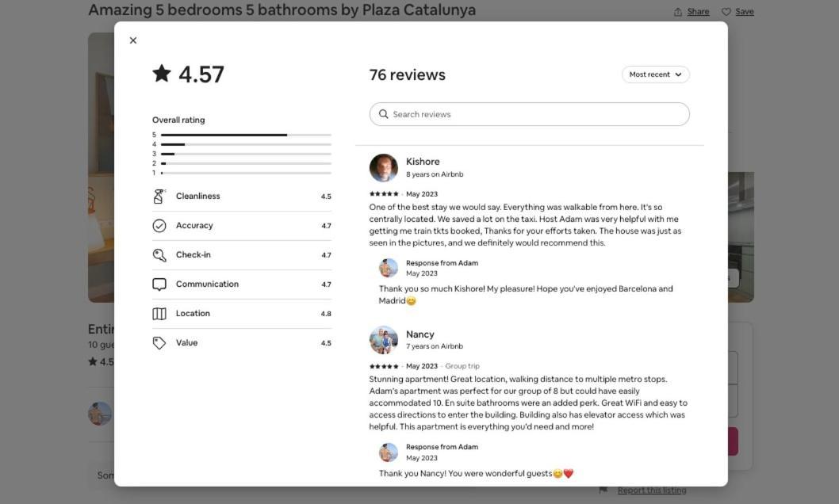
Task: Click the Nancy reviewer name
Action: pyautogui.click(x=420, y=334)
